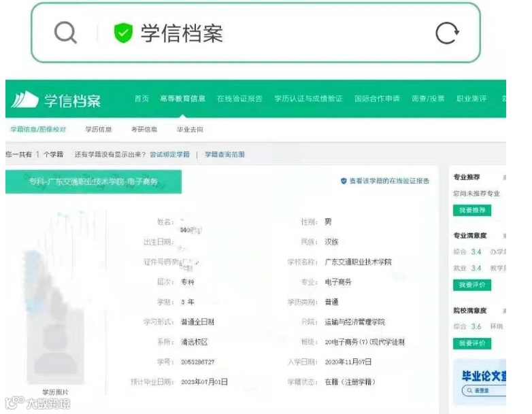This screenshot has height=414, width=532.
Task: Click 学历类别 value 普通
Action: click(x=331, y=302)
